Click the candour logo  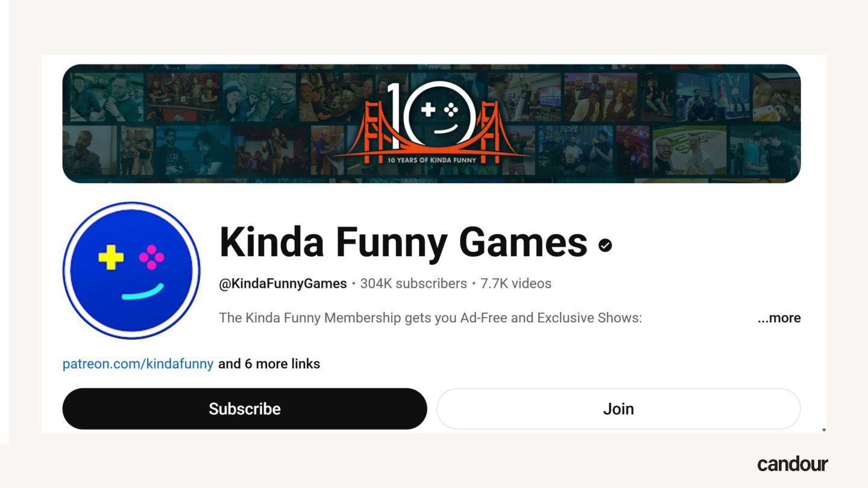(793, 463)
